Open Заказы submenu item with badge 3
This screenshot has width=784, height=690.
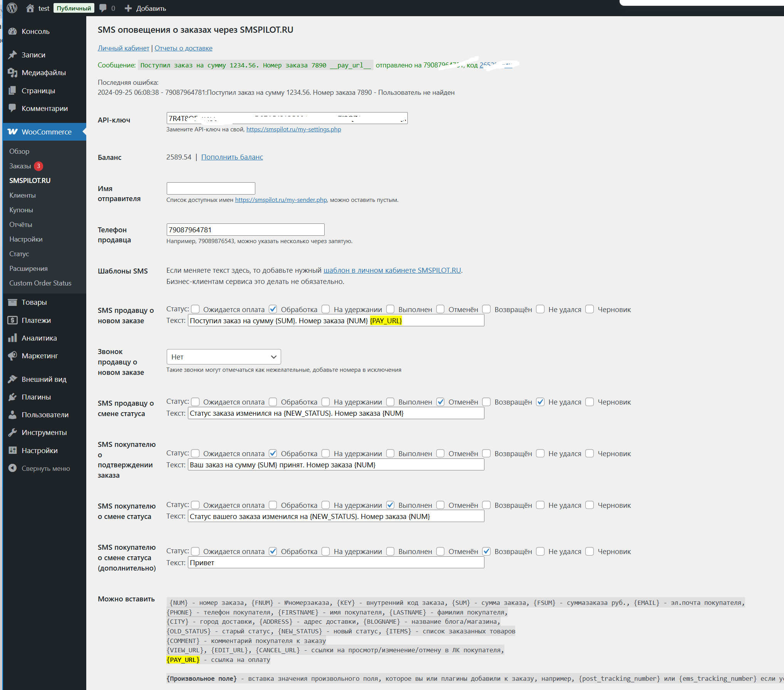pyautogui.click(x=20, y=166)
